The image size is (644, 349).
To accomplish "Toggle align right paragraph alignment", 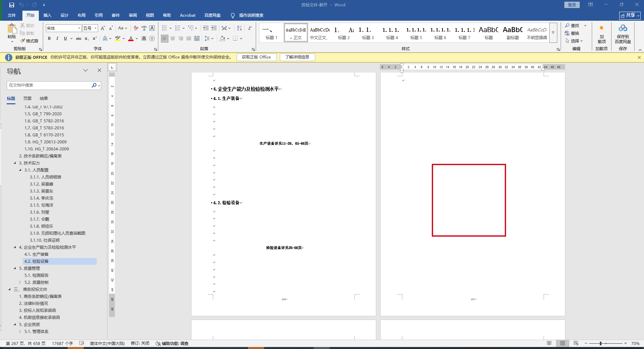I will [x=181, y=38].
